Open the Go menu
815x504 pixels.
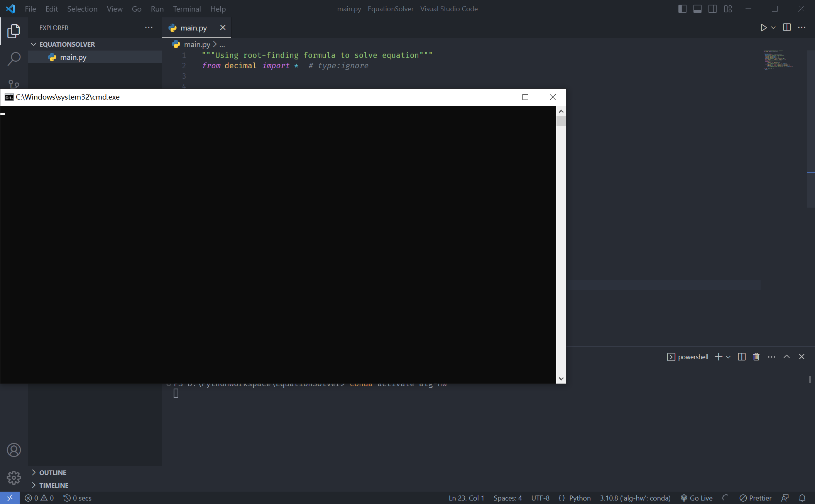(137, 9)
